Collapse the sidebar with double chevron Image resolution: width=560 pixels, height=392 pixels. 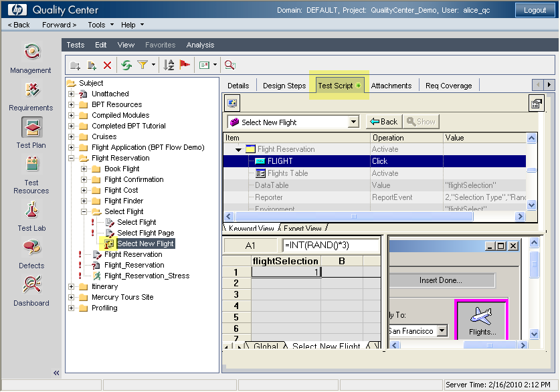pyautogui.click(x=56, y=373)
